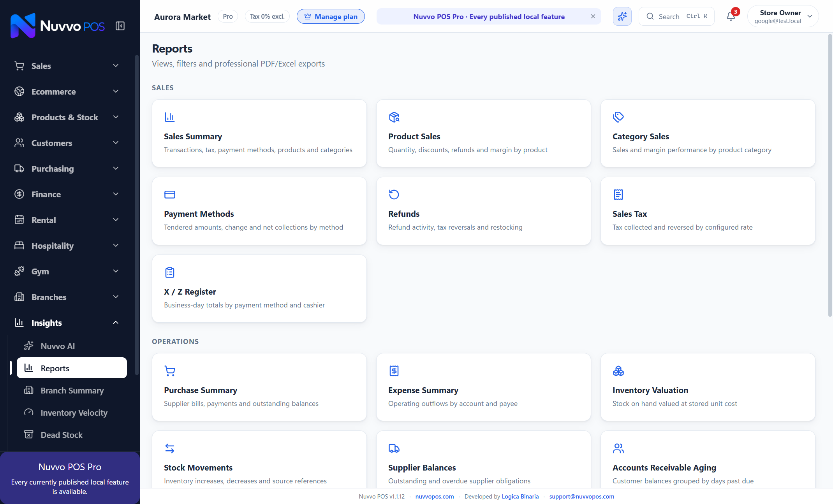Screen dimensions: 833x504
Task: Click the Reports page heading
Action: coord(172,49)
